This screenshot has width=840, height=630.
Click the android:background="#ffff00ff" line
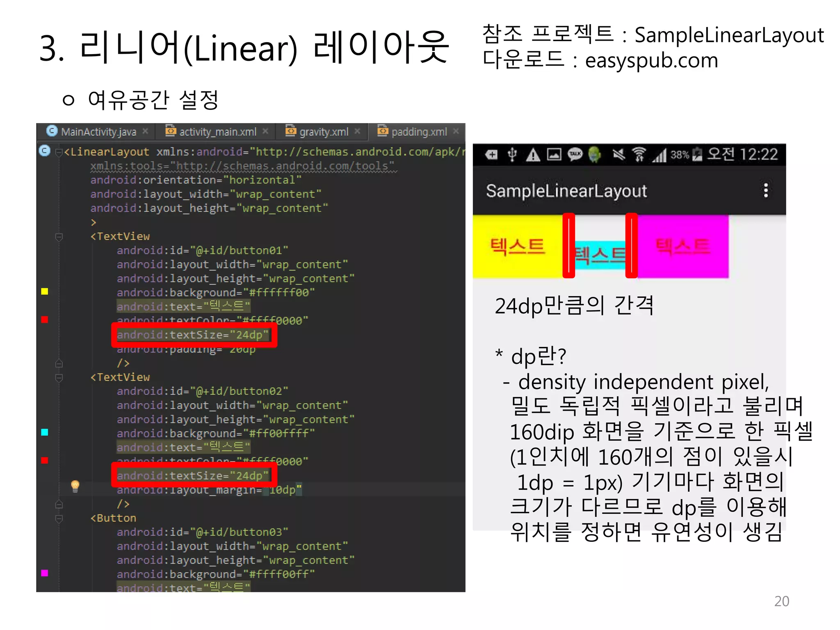(x=216, y=574)
